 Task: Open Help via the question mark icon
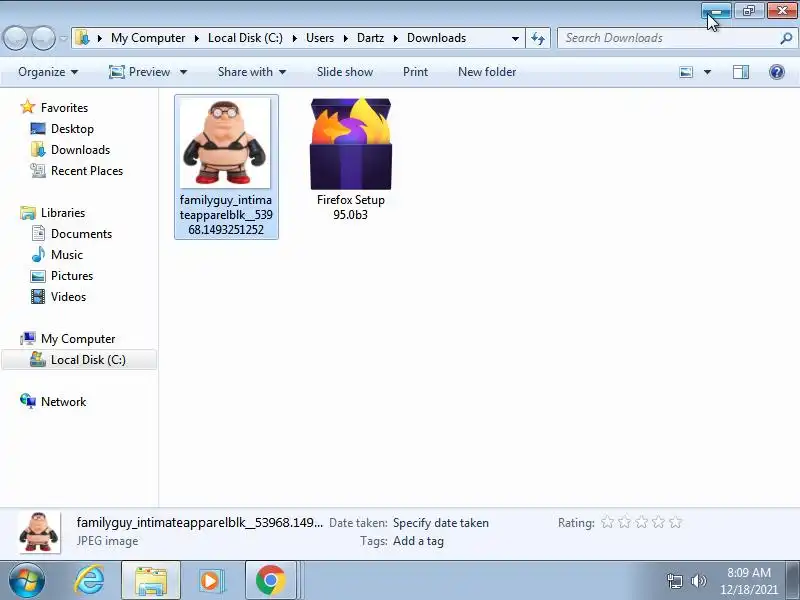point(777,72)
